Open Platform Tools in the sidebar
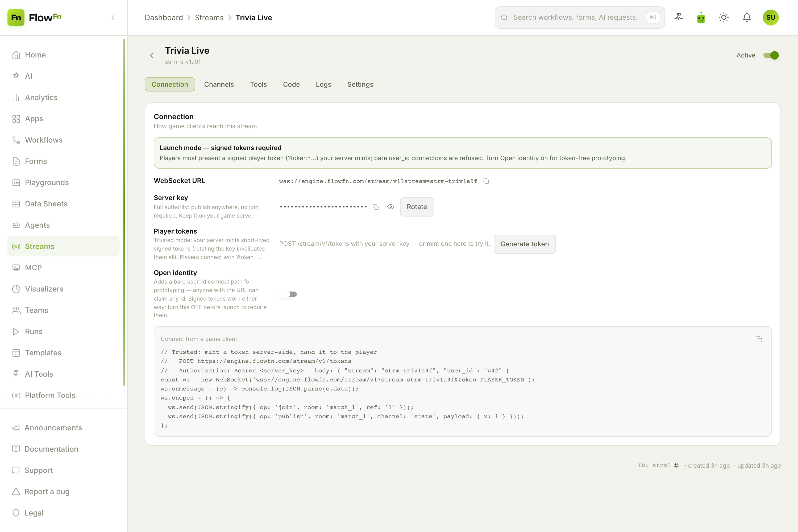798x532 pixels. point(64,395)
